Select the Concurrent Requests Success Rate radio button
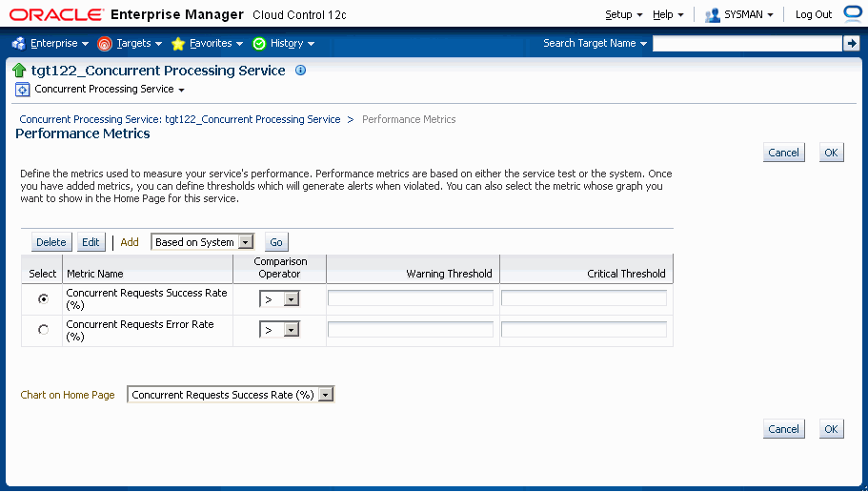The height and width of the screenshot is (492, 868). pyautogui.click(x=43, y=299)
